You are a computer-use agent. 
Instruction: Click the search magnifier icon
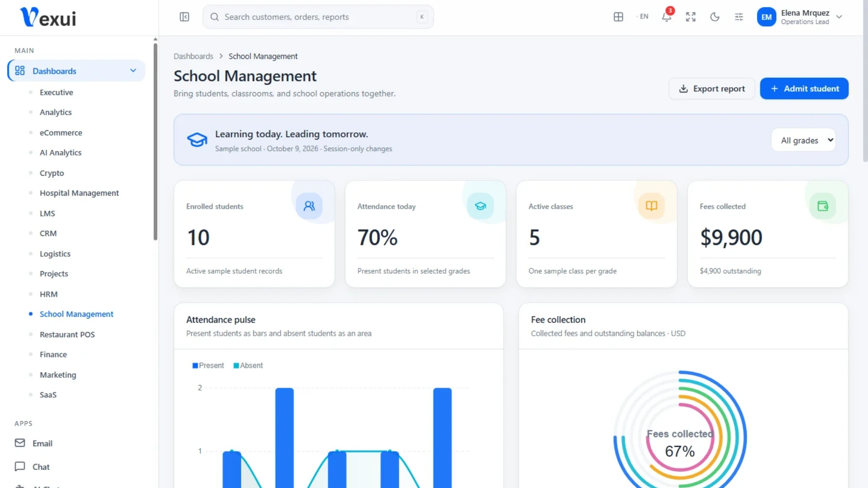click(x=215, y=17)
